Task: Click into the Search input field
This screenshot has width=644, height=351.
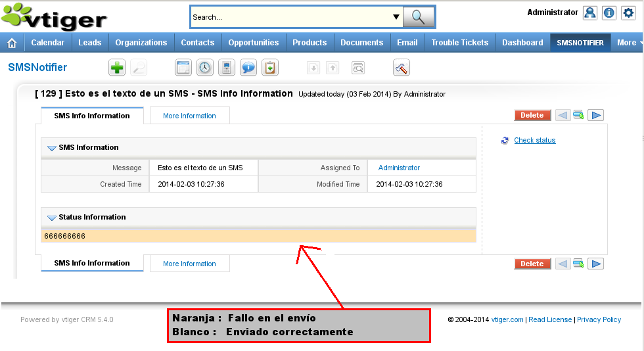Action: tap(289, 17)
